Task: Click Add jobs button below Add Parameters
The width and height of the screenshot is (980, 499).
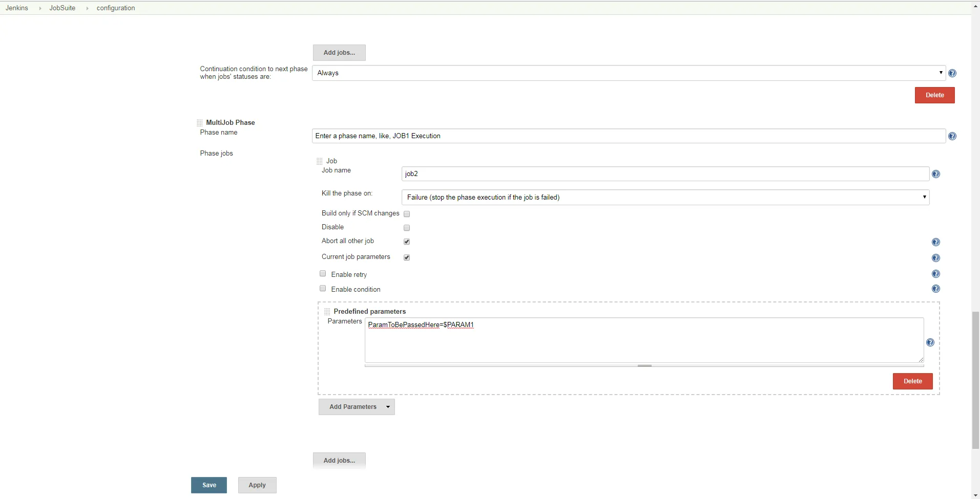Action: [x=339, y=461]
